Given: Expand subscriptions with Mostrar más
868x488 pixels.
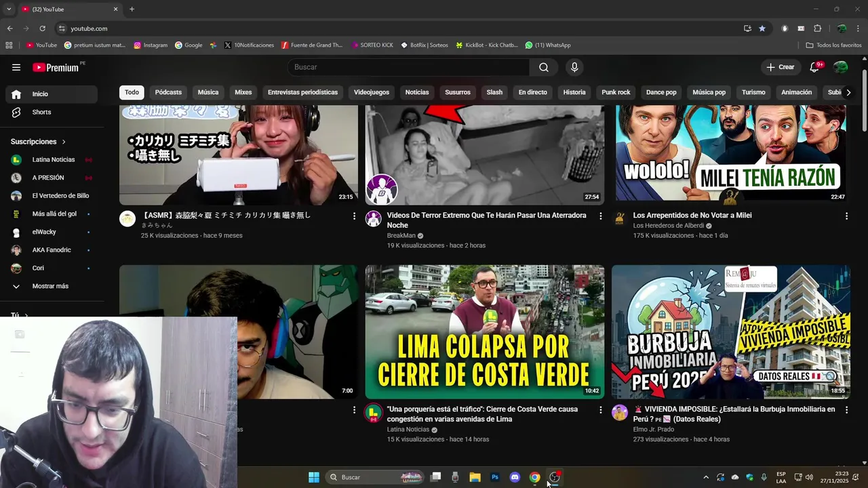Looking at the screenshot, I should pyautogui.click(x=49, y=286).
